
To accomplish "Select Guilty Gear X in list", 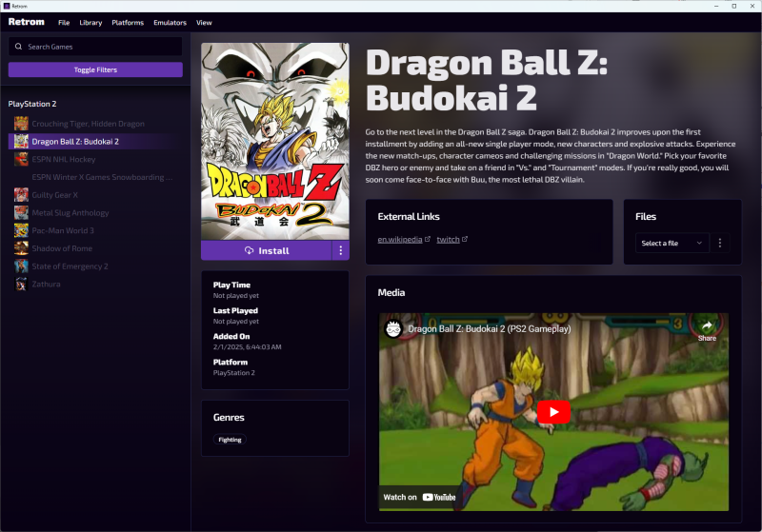I will [95, 195].
